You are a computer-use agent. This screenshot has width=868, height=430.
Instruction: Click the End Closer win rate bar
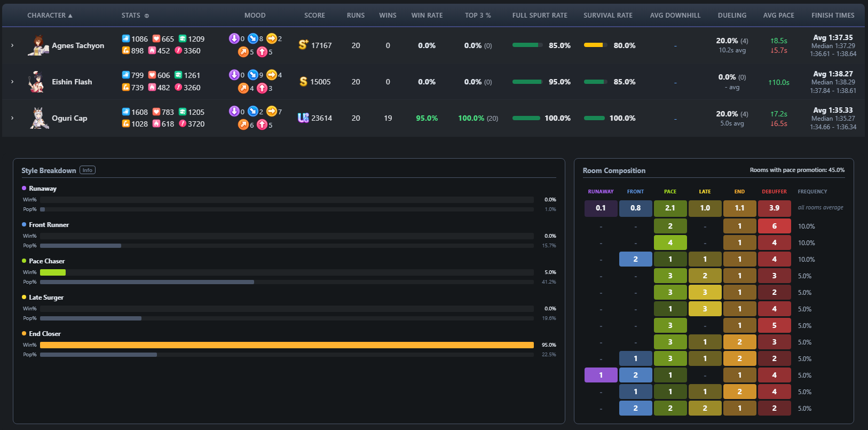pos(287,345)
